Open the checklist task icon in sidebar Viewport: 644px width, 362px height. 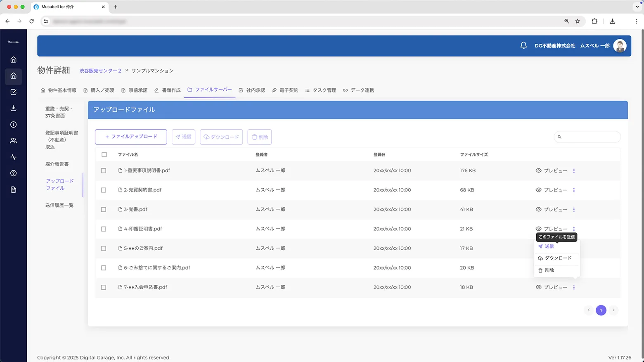point(13,92)
